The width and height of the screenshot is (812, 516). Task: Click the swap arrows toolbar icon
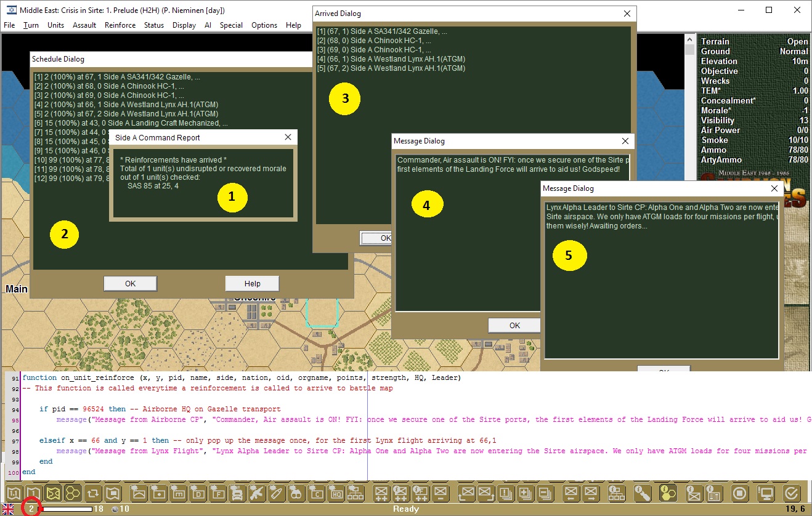pyautogui.click(x=92, y=493)
